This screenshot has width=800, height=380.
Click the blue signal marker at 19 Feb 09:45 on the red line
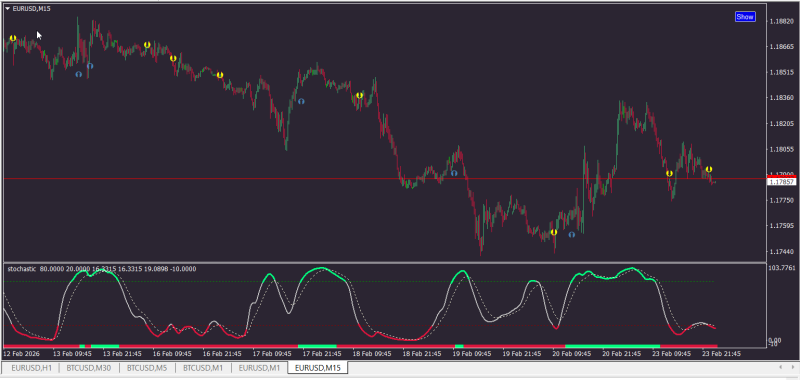tap(454, 173)
